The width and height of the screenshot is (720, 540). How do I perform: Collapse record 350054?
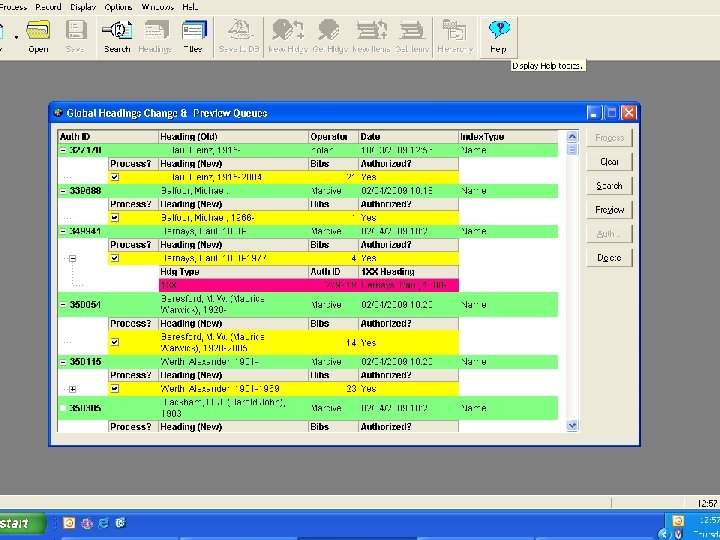63,304
